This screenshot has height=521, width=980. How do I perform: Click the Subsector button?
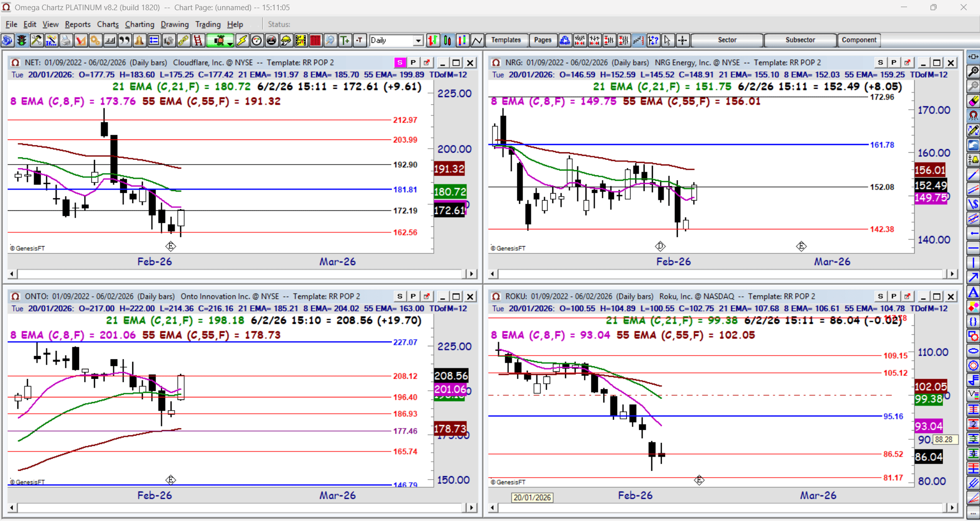tap(800, 40)
